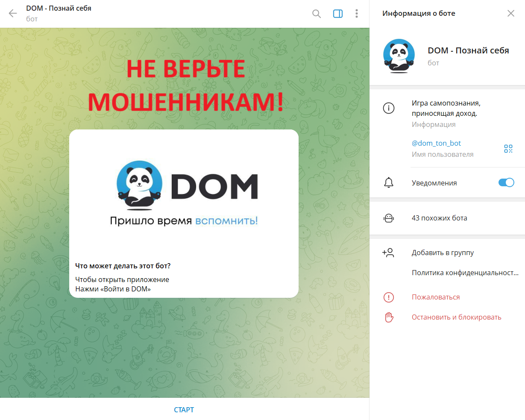Click the red report exclamation icon
The height and width of the screenshot is (420, 525).
(388, 297)
